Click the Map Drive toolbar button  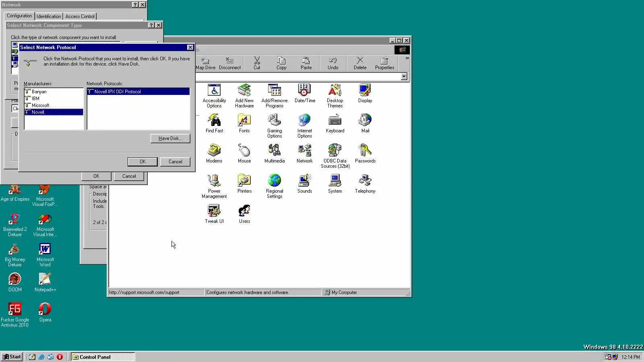click(206, 63)
